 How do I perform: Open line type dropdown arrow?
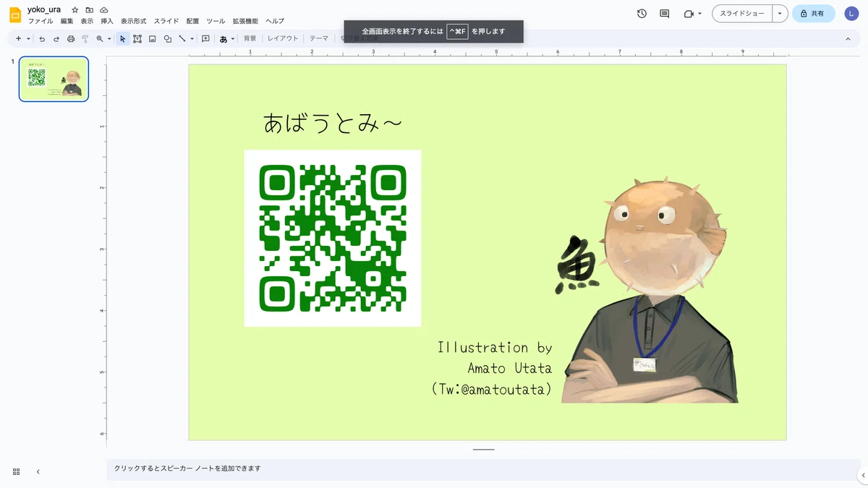coord(192,38)
